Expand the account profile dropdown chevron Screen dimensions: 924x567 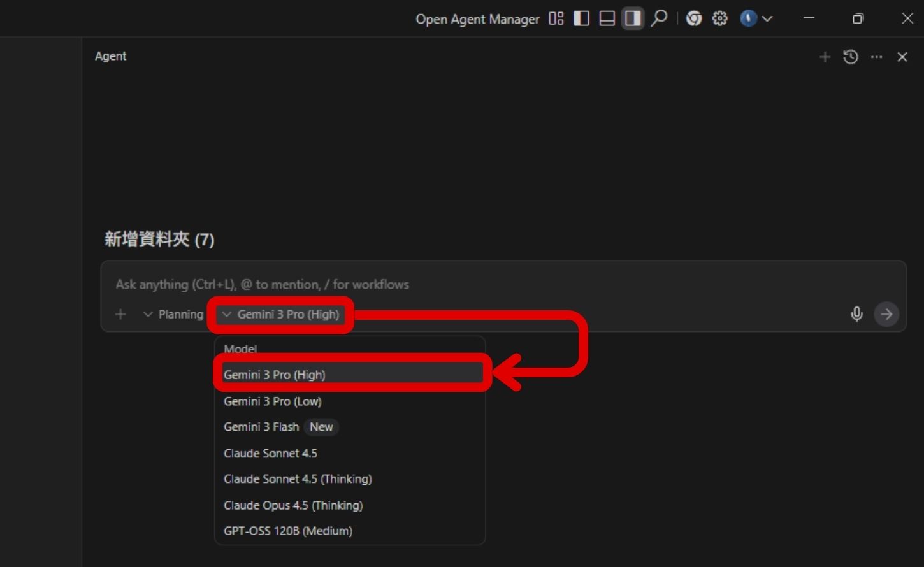[768, 18]
